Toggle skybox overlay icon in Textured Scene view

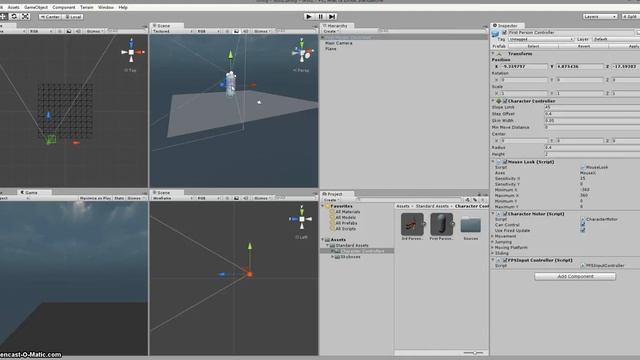236,31
